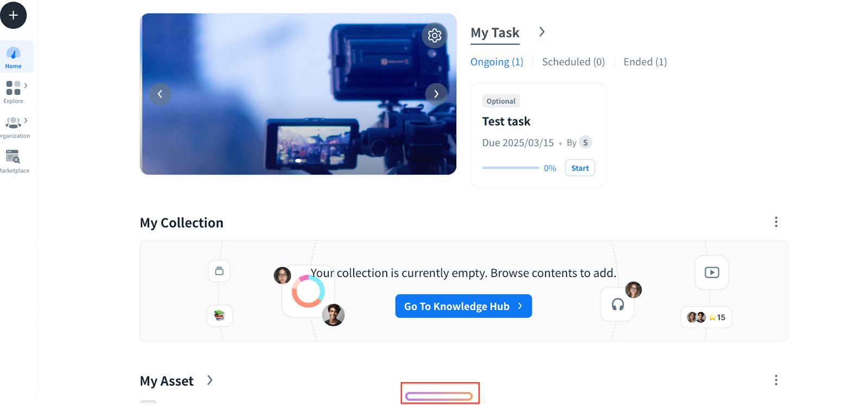Screen dimensions: 868x405
Task: Open banner settings gear icon
Action: pyautogui.click(x=435, y=36)
